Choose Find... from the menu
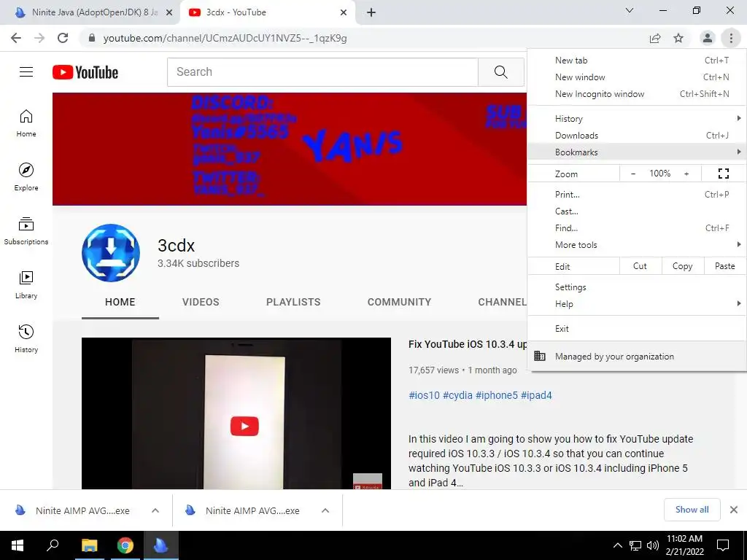 [636, 228]
